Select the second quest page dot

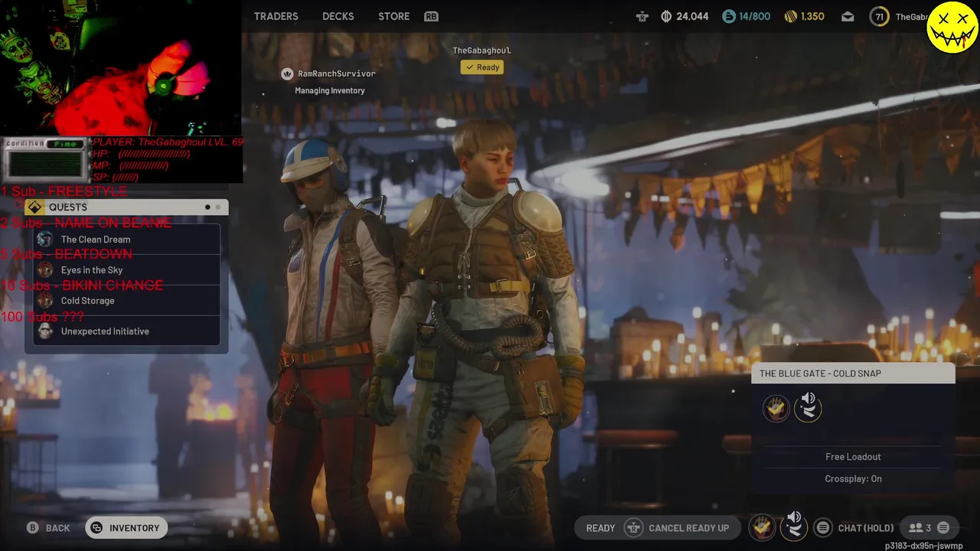click(217, 207)
